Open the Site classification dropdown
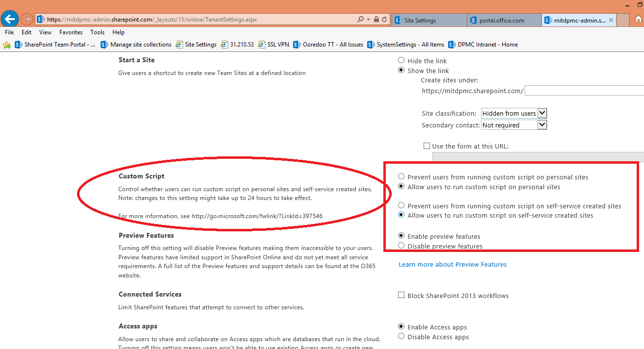Image resolution: width=644 pixels, height=349 pixels. coord(542,113)
